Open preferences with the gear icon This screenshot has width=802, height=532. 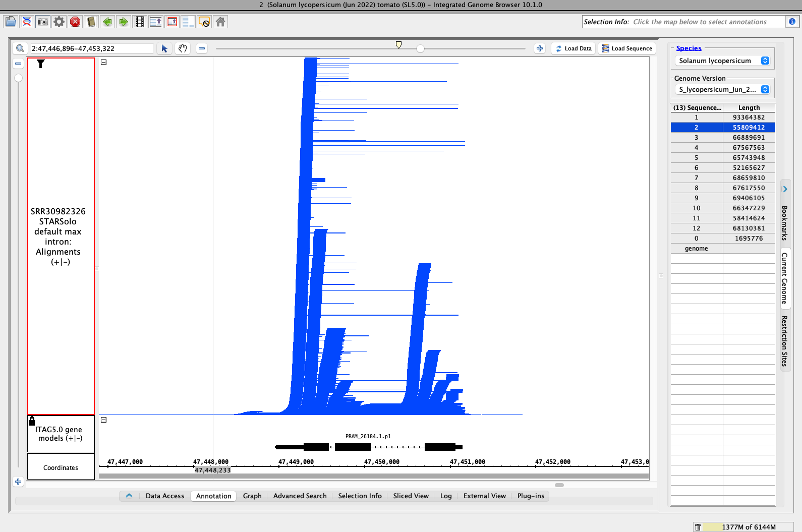pyautogui.click(x=59, y=22)
